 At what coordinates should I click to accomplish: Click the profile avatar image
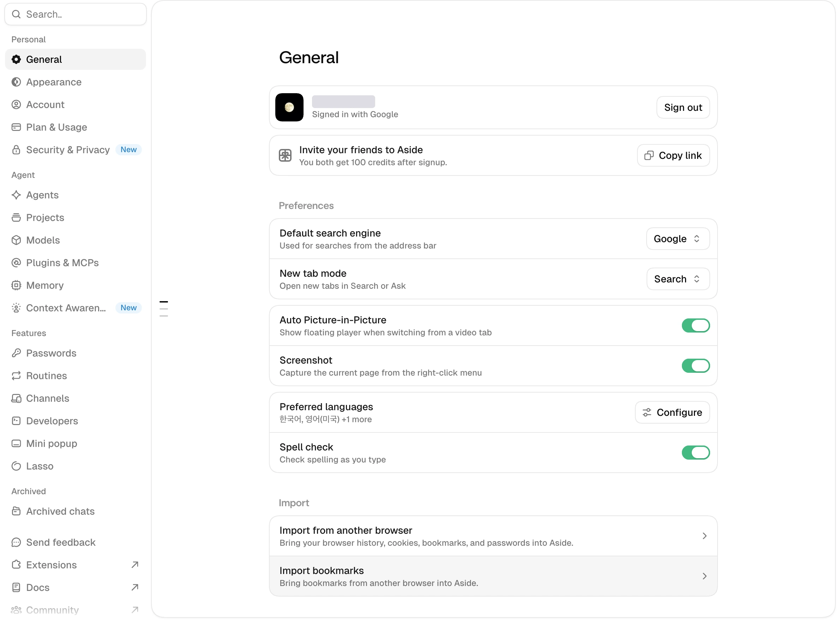pos(289,107)
